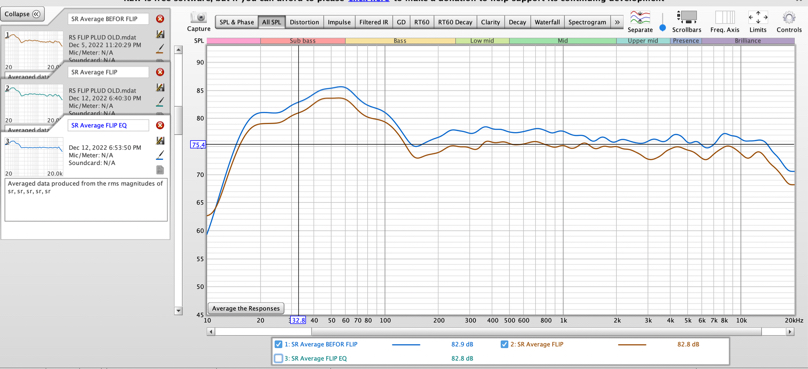
Task: Click the blue vertical slider knob beside Separate
Action: pos(663,27)
